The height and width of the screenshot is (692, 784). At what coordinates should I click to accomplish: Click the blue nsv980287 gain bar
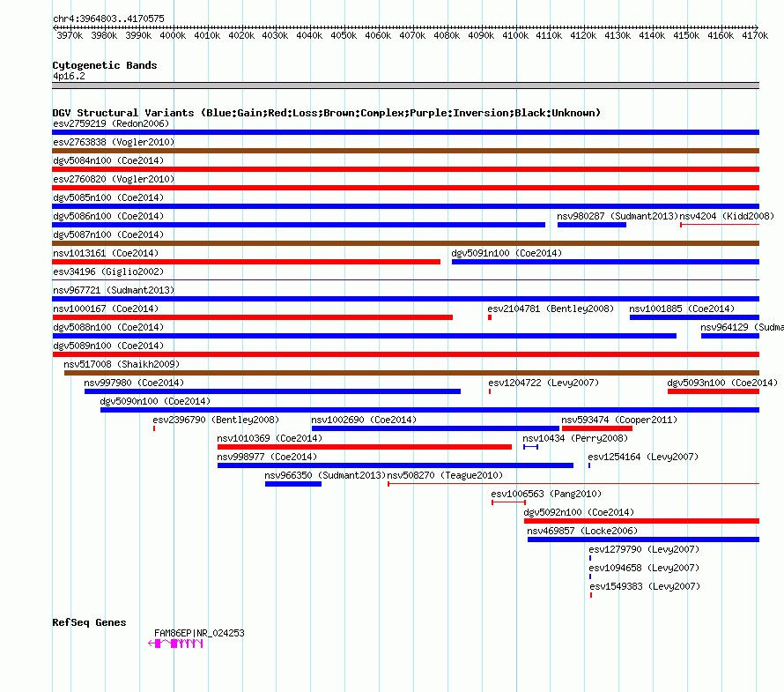coord(592,225)
